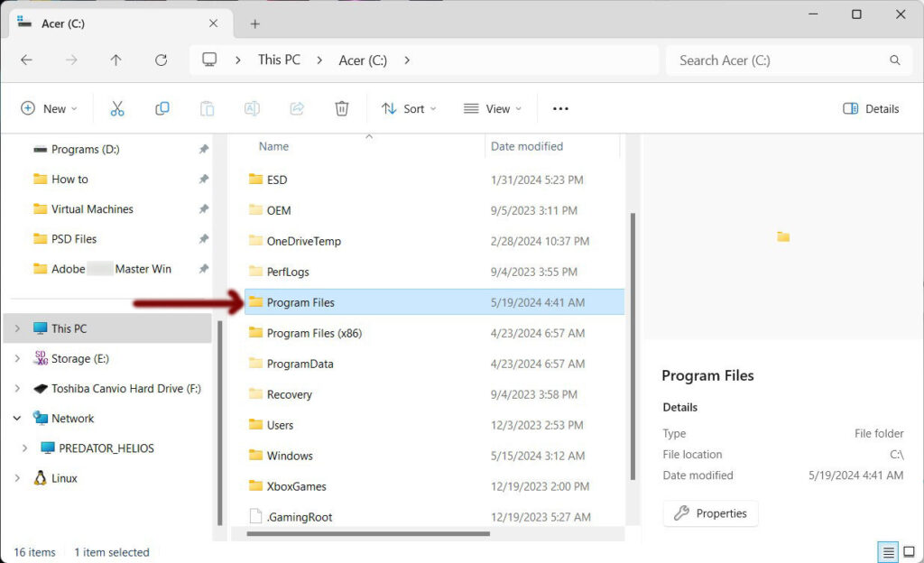
Task: Click the Refresh button in navigation bar
Action: click(161, 60)
